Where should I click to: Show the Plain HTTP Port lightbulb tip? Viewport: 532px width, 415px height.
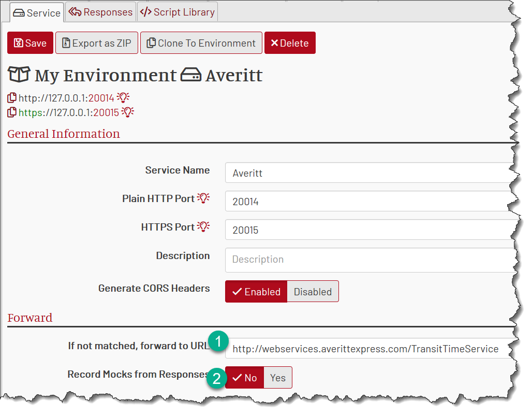pyautogui.click(x=203, y=198)
